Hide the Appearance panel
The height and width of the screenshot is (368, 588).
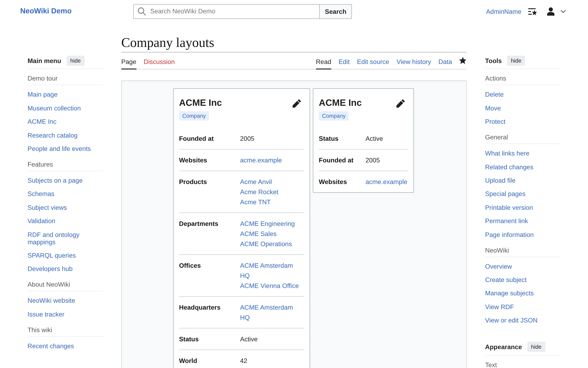click(x=536, y=347)
